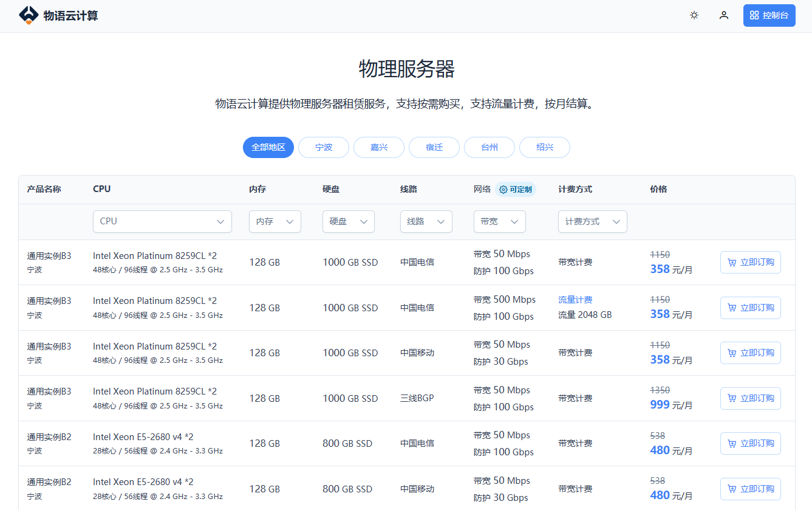Screen dimensions: 812x510
Task: Open the 控制台 console button
Action: pyautogui.click(x=769, y=15)
